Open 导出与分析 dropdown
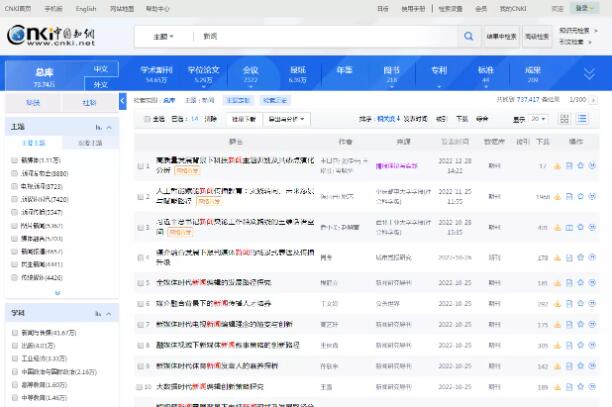612x407 pixels. (286, 119)
